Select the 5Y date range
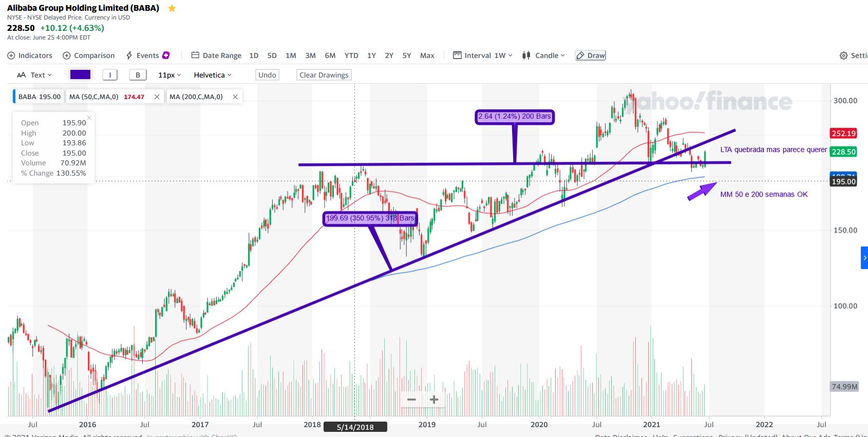868x437 pixels. [x=407, y=55]
